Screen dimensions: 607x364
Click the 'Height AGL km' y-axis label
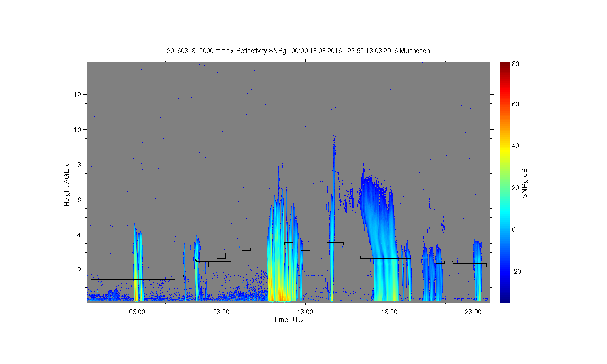pos(67,182)
